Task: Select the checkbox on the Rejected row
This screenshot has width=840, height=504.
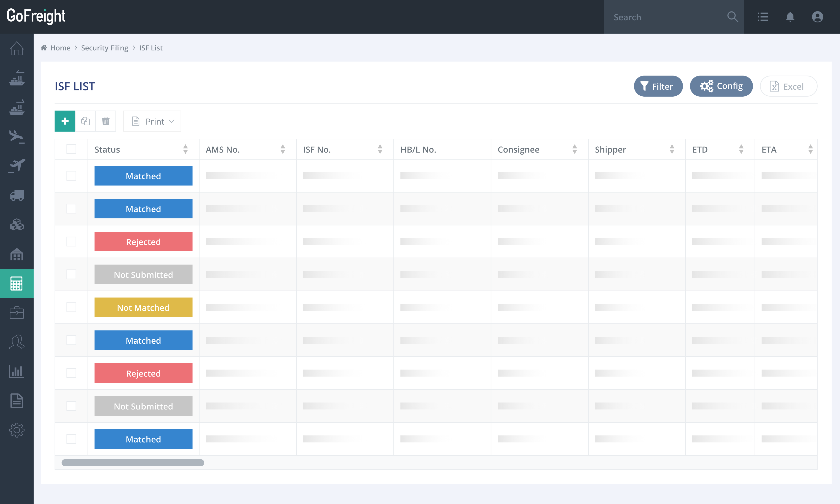Action: tap(71, 242)
